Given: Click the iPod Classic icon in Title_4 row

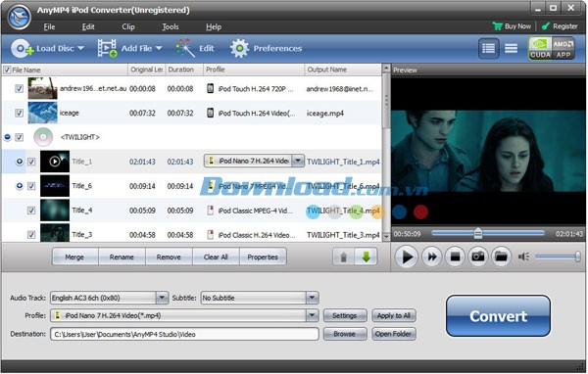Looking at the screenshot, I should coord(211,210).
